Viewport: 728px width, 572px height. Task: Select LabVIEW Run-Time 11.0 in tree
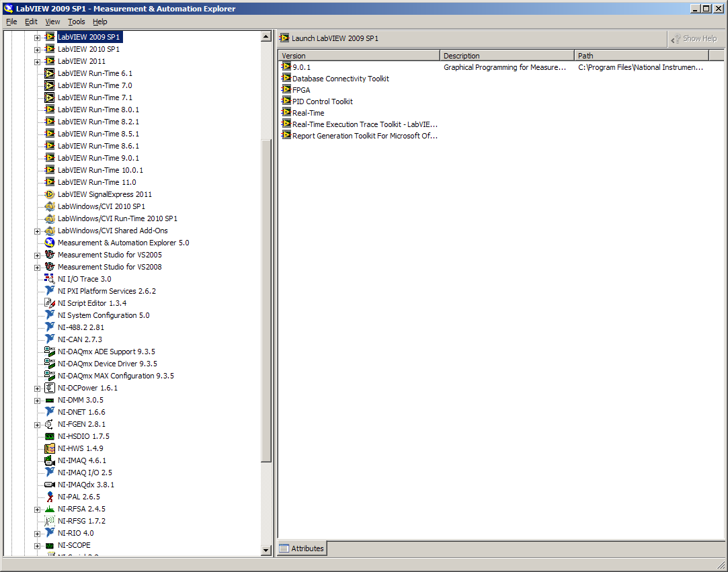pyautogui.click(x=97, y=182)
